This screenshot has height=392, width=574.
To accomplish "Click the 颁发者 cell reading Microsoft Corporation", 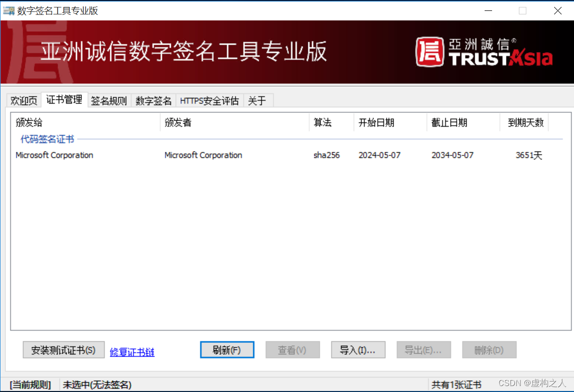I will (x=203, y=155).
